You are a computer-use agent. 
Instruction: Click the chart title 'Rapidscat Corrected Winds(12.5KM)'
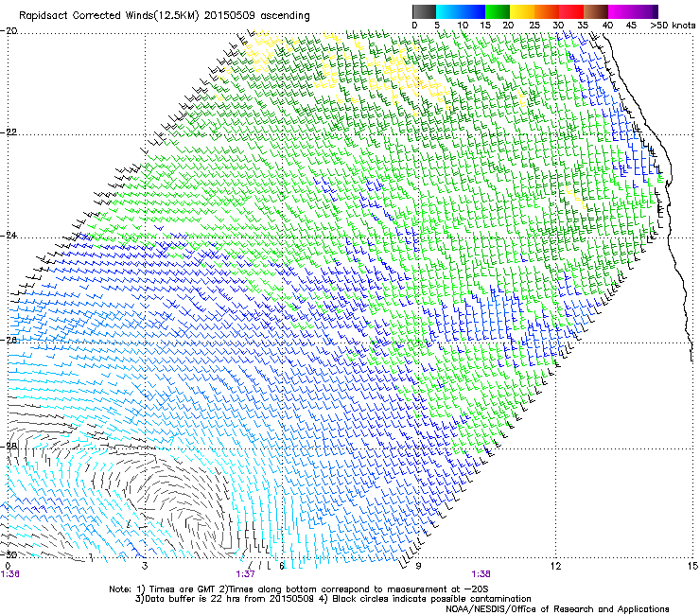click(x=109, y=16)
